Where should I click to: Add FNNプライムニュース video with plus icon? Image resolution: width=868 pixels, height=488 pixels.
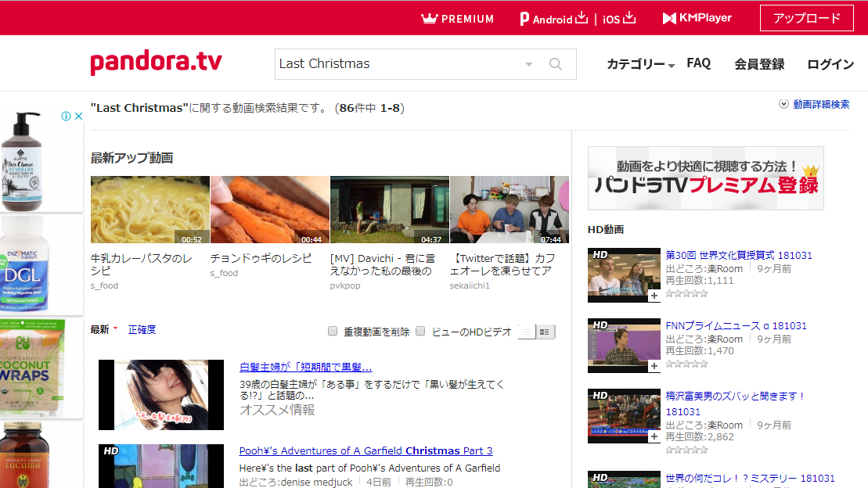coord(654,366)
